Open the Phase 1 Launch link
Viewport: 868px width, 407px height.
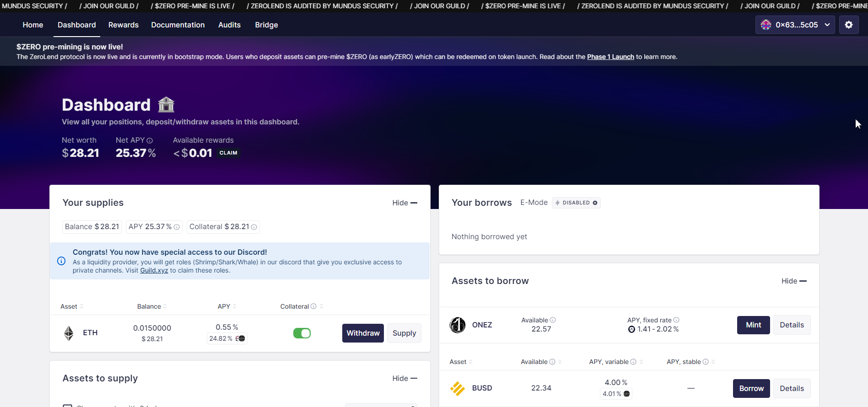coord(610,57)
